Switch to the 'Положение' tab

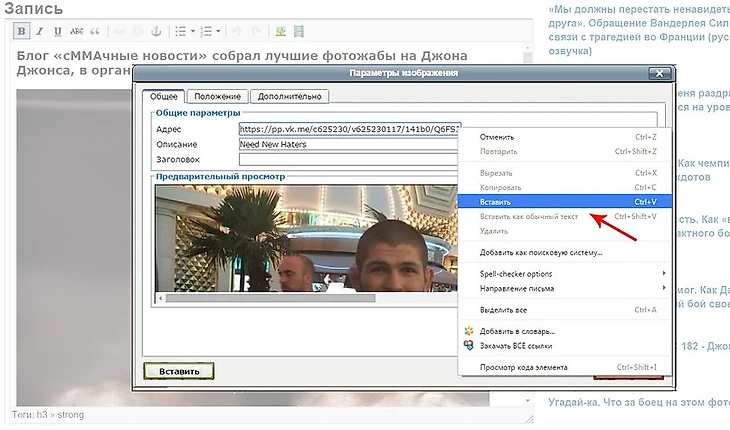[217, 96]
